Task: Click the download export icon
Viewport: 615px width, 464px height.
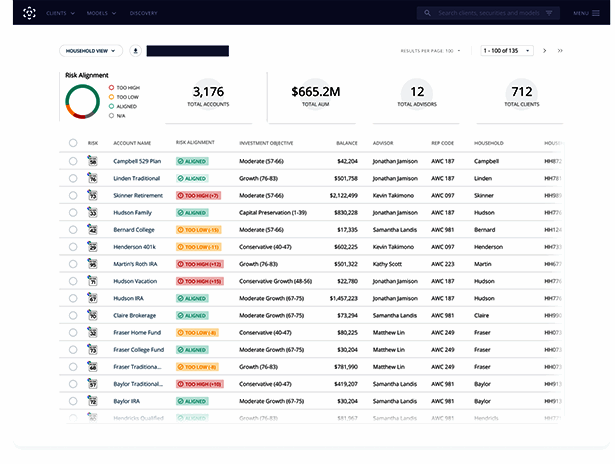Action: pos(135,50)
